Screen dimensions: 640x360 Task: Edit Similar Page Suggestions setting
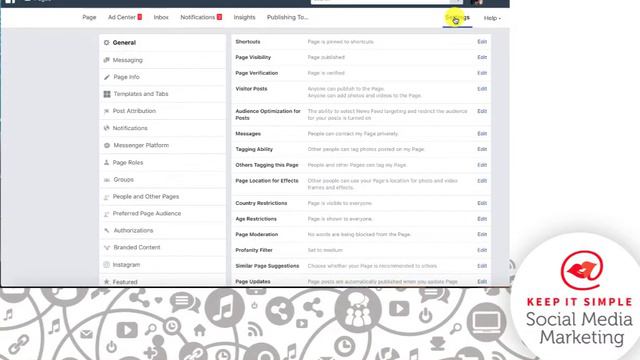pos(482,266)
